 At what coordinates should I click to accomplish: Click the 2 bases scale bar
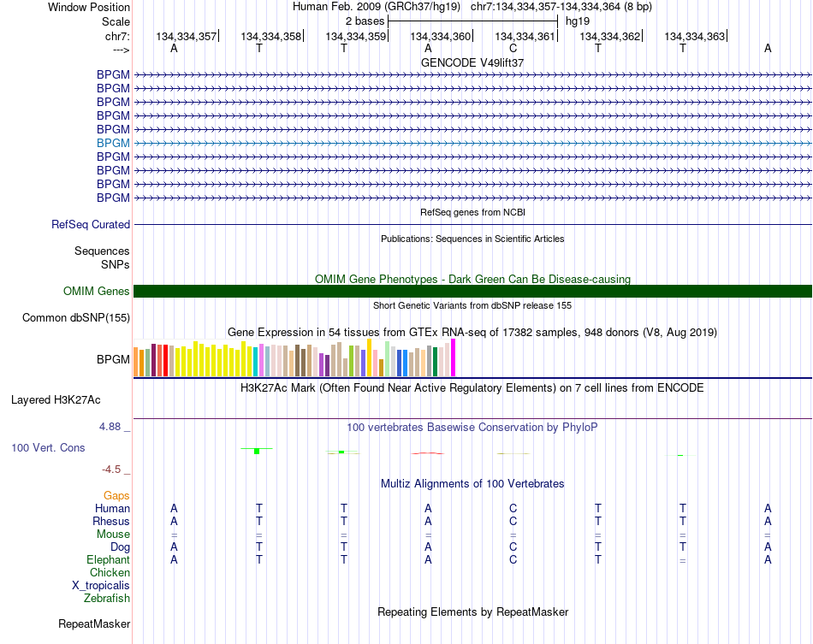472,20
